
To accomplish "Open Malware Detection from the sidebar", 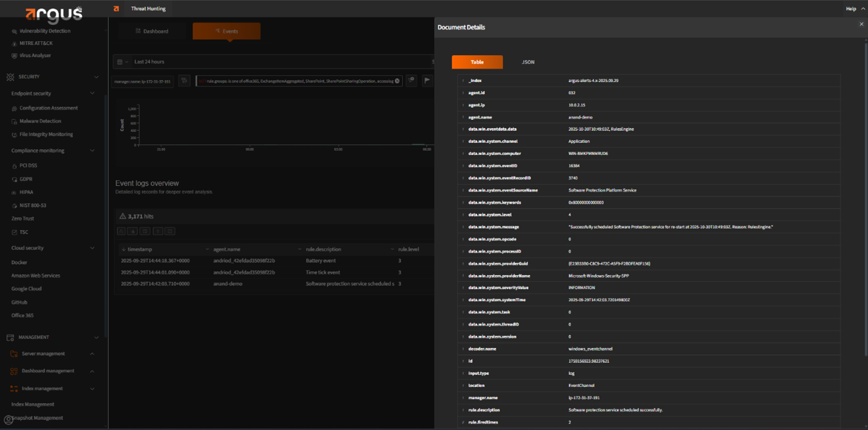I will (x=40, y=121).
